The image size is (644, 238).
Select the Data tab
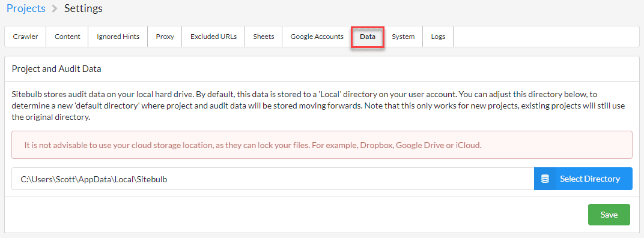pyautogui.click(x=368, y=37)
